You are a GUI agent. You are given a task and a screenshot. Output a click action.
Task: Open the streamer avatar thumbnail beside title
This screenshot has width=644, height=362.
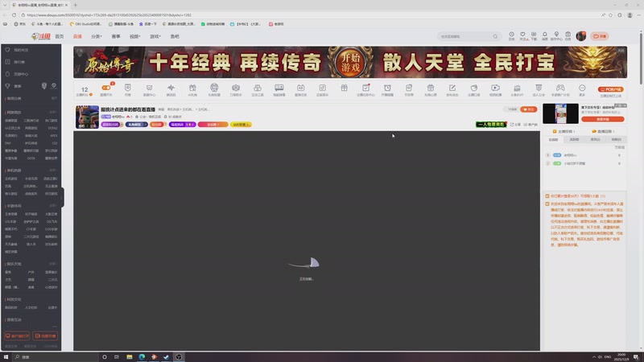(87, 117)
